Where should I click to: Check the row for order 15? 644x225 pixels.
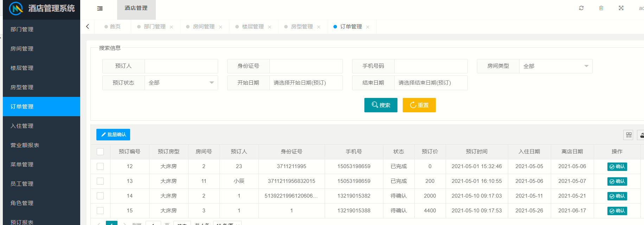pos(100,211)
